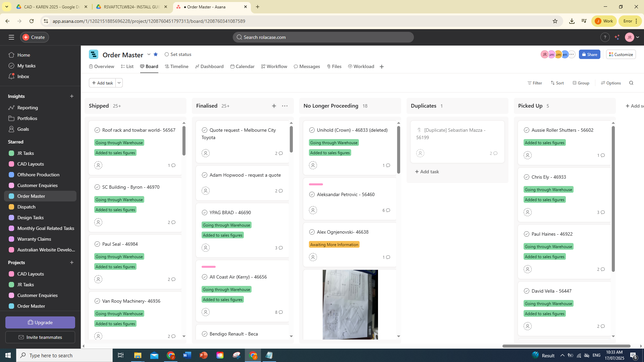
Task: Expand the Add task dropdown arrow
Action: [x=119, y=83]
